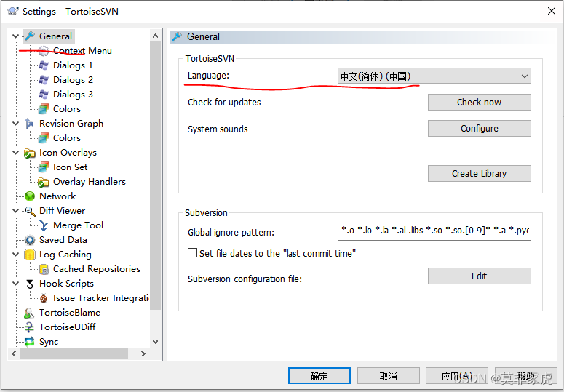Close the Settings window

551,11
